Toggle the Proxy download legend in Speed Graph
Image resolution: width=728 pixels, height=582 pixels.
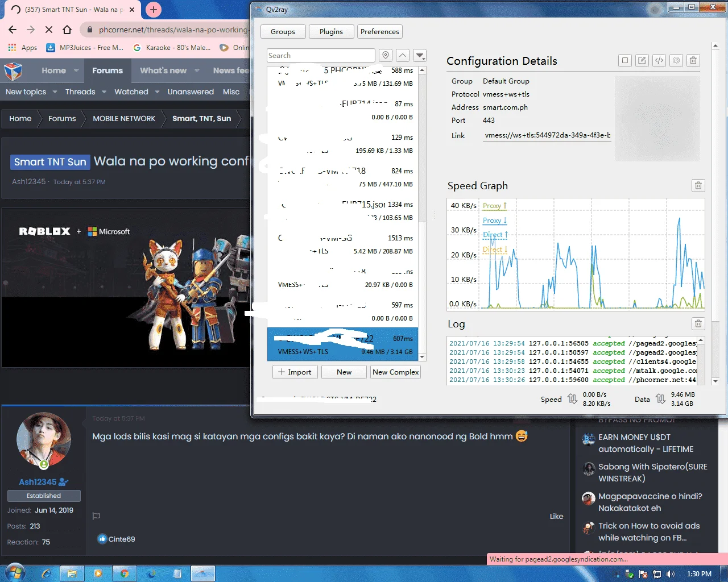pos(495,221)
